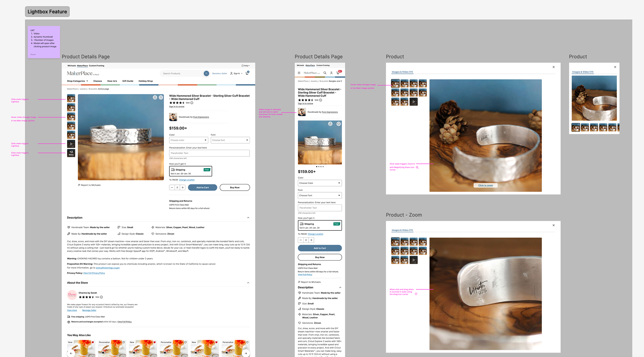Open Shop Categories dropdown
This screenshot has height=357, width=644.
77,81
